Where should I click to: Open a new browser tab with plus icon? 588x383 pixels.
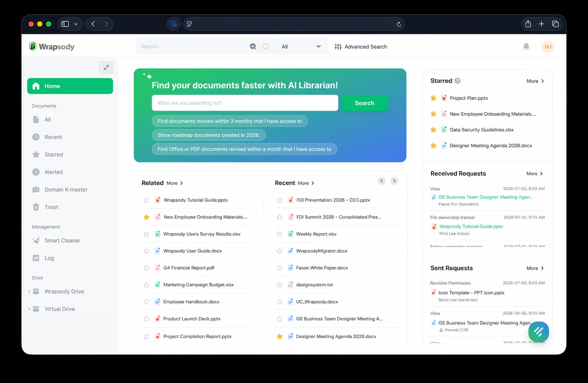tap(541, 24)
